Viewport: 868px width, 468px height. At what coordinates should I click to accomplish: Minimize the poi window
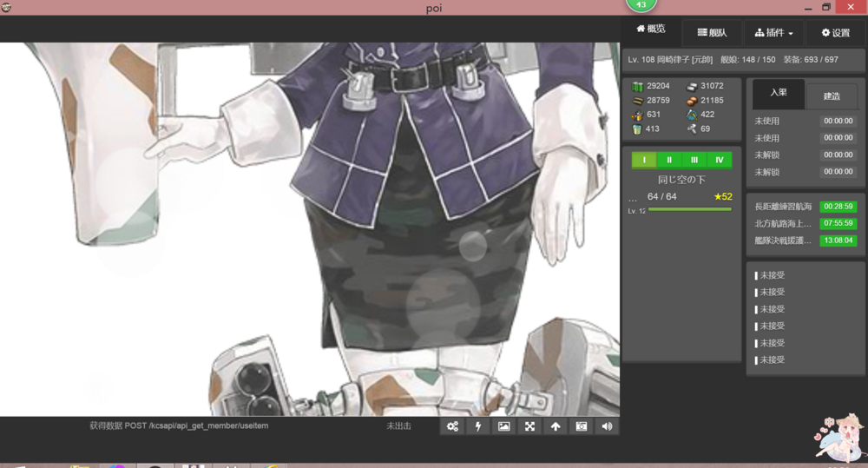[x=808, y=7]
